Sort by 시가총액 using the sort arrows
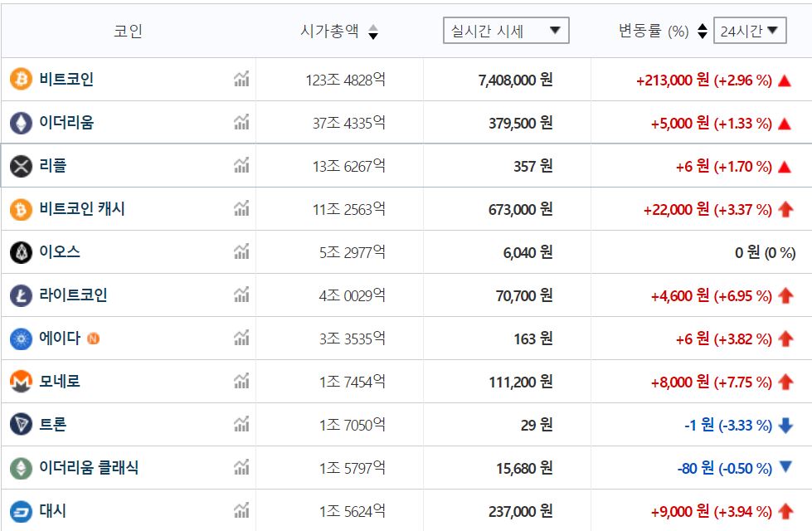 coord(373,32)
